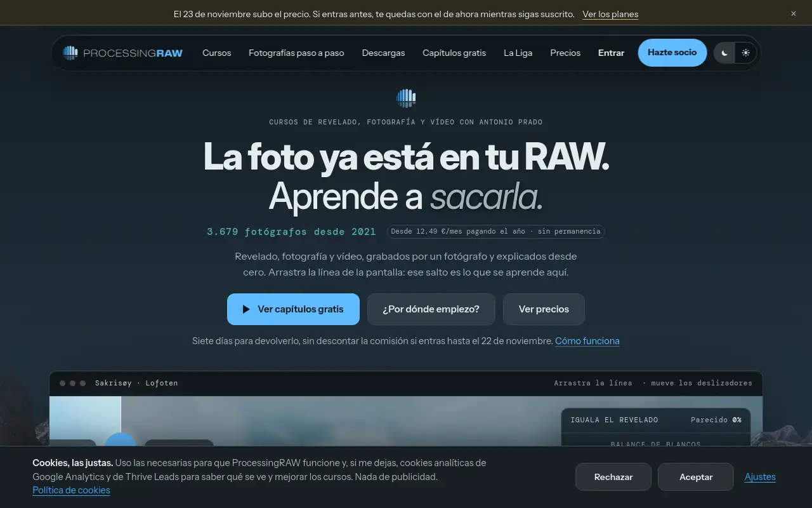812x508 pixels.
Task: Open the Cursos menu item
Action: [x=217, y=53]
